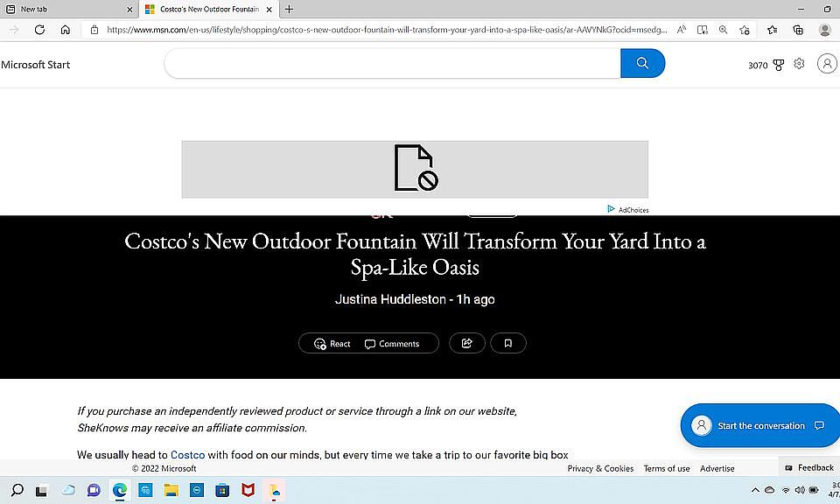Share the article with share icon

point(467,343)
